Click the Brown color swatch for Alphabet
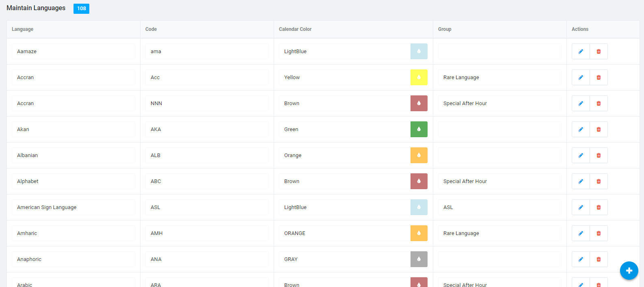 pos(419,181)
